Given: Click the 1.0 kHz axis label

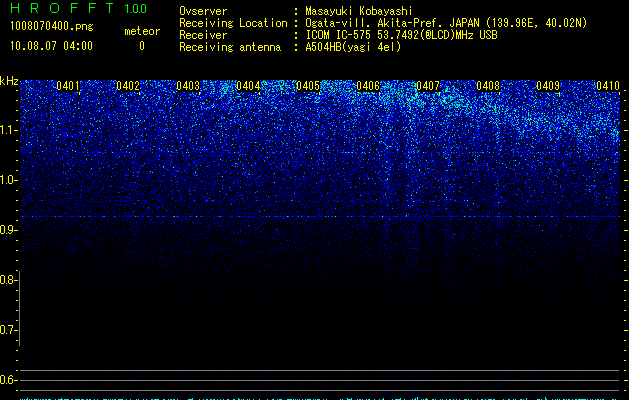Looking at the screenshot, I should (x=8, y=180).
